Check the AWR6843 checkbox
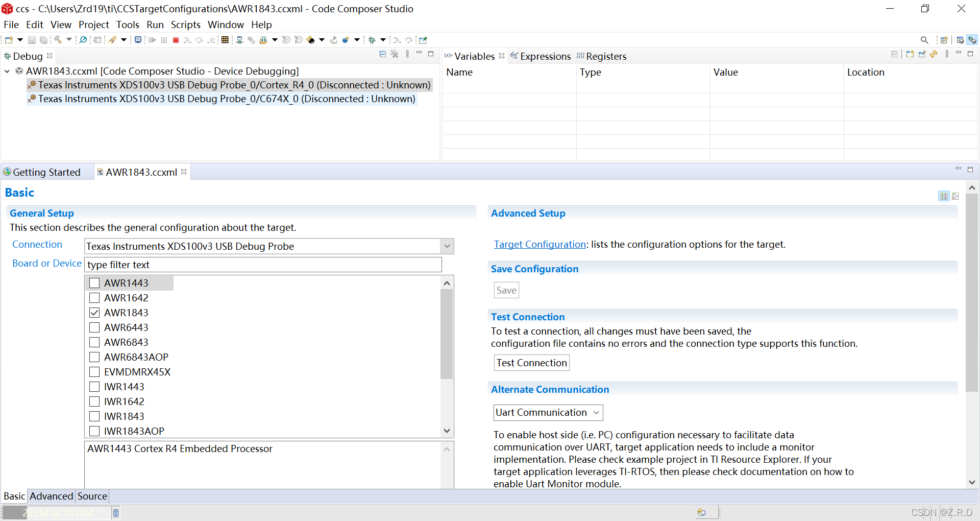 [94, 342]
